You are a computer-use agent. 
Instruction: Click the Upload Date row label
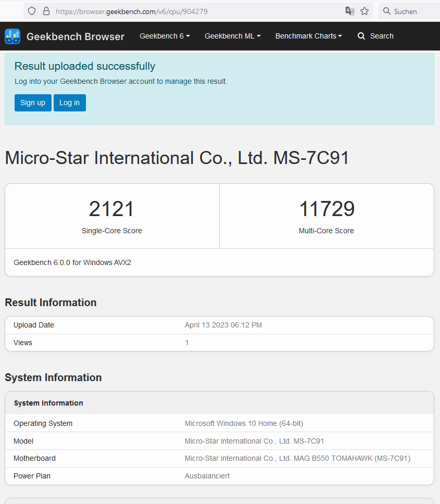[x=34, y=325]
